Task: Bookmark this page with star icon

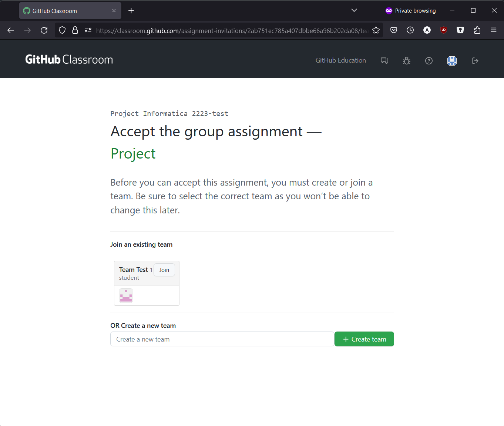Action: point(376,30)
